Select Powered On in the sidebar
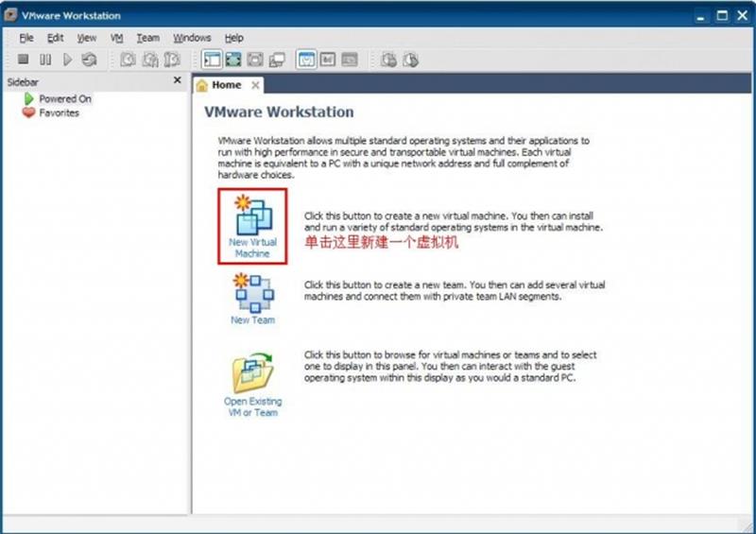 click(x=65, y=99)
